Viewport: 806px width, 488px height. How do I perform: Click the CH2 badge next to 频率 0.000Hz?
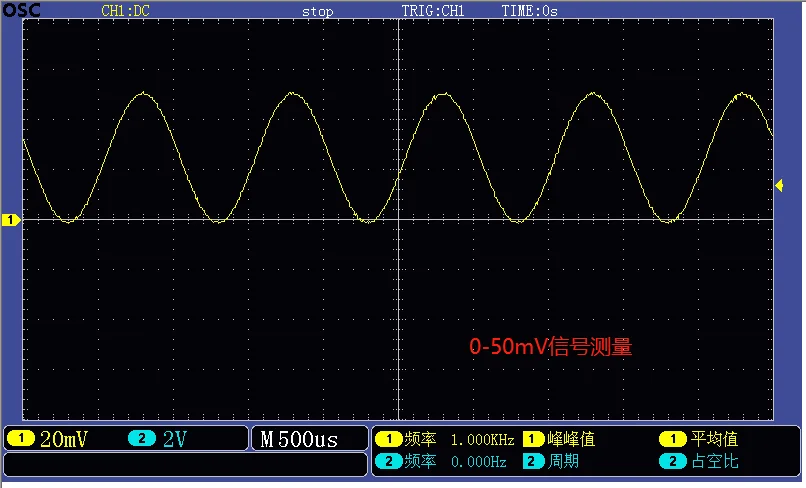[x=389, y=461]
